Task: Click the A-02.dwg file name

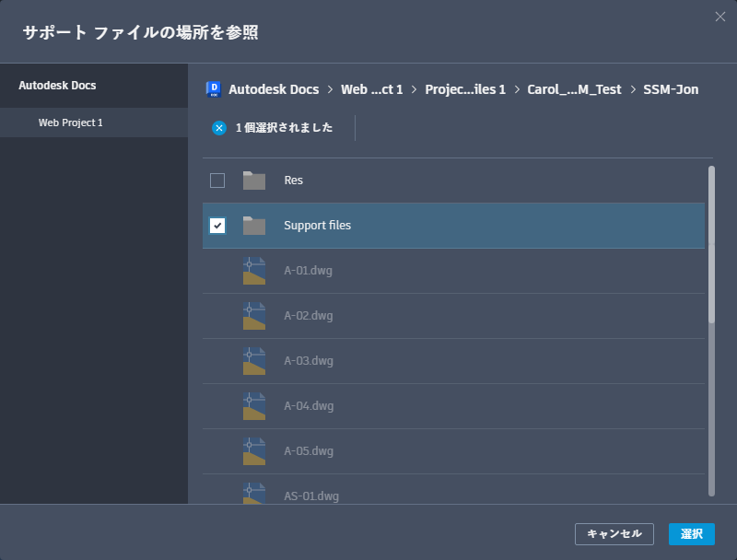Action: 309,316
